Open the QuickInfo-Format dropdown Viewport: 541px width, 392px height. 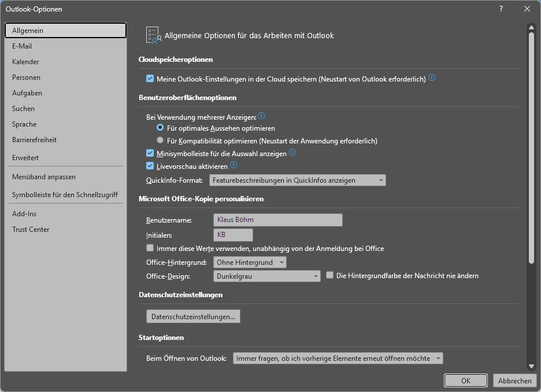[x=298, y=180]
